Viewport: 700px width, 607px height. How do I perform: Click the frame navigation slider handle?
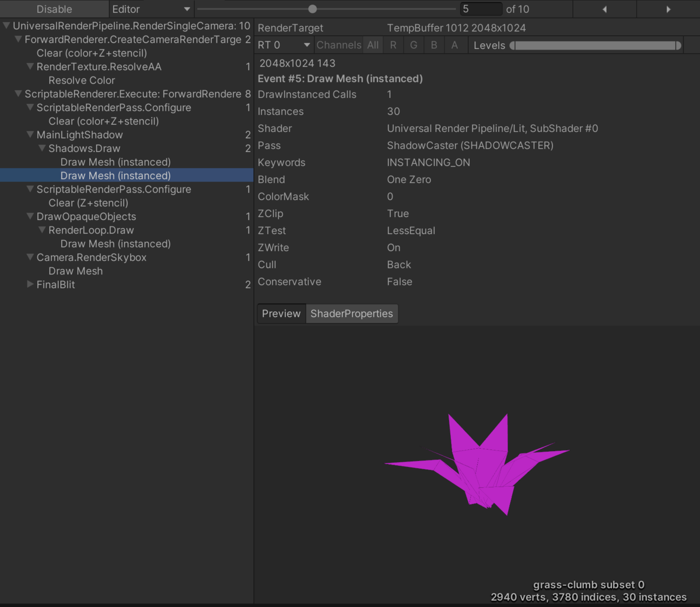click(x=312, y=9)
